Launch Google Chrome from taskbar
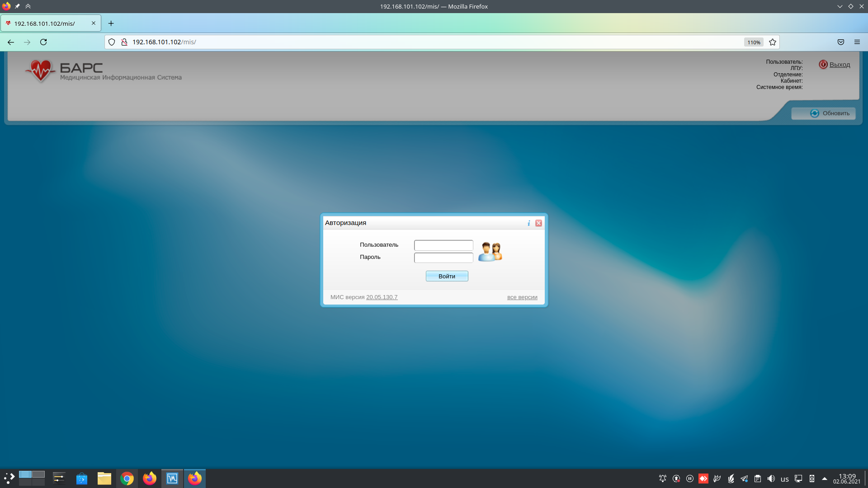Viewport: 868px width, 488px height. (127, 479)
